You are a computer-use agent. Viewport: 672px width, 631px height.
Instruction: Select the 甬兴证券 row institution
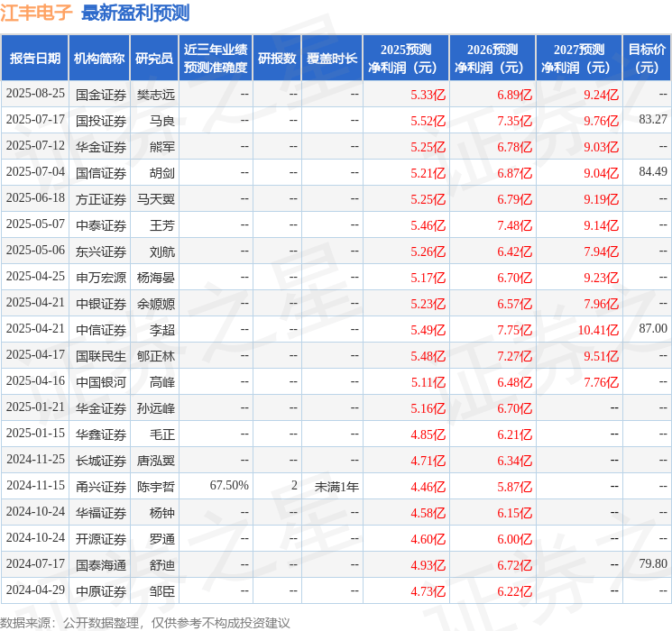click(x=101, y=487)
